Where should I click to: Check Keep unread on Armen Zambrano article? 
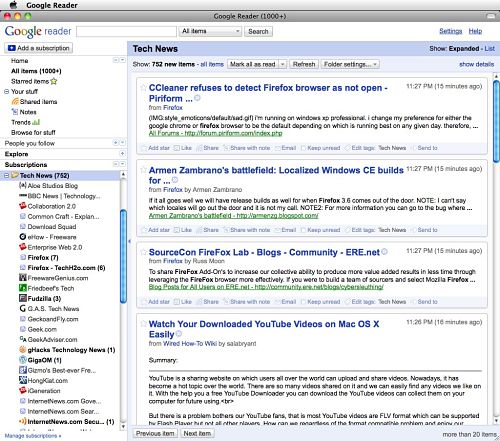tap(320, 230)
